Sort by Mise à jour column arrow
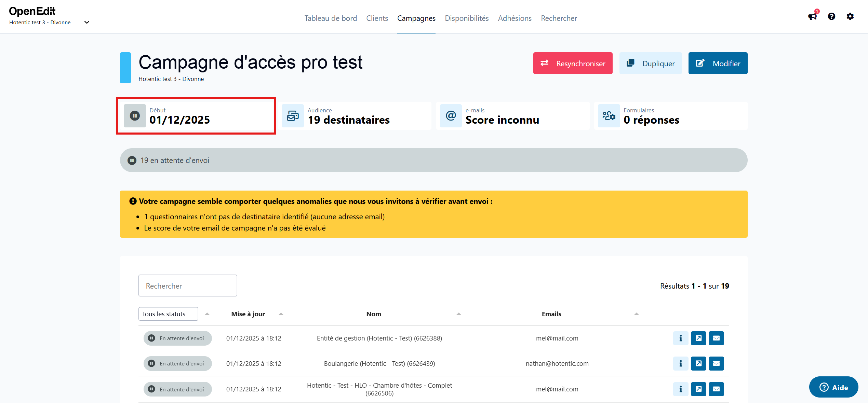 click(x=281, y=314)
